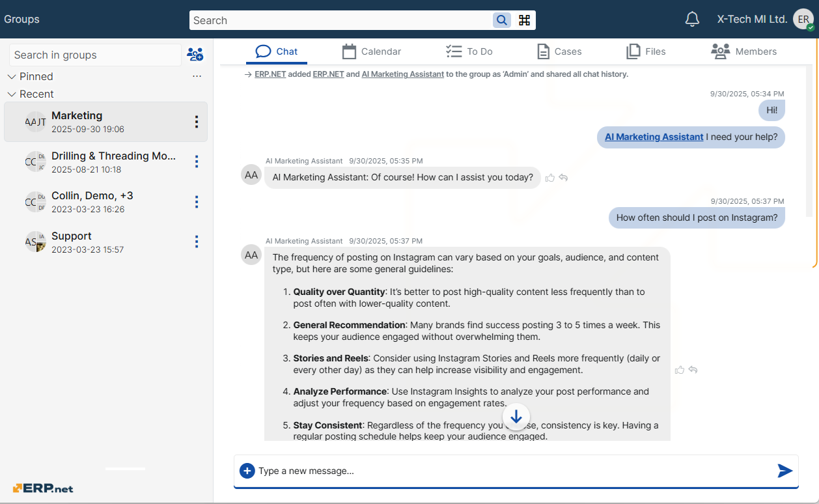Click the 'Search in groups' field
Viewport: 819px width, 504px height.
point(95,55)
